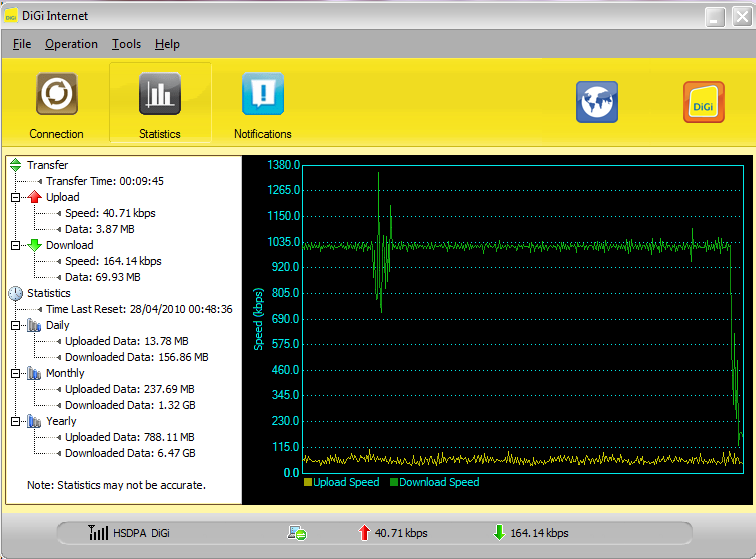Click the network connection status icon

(297, 533)
